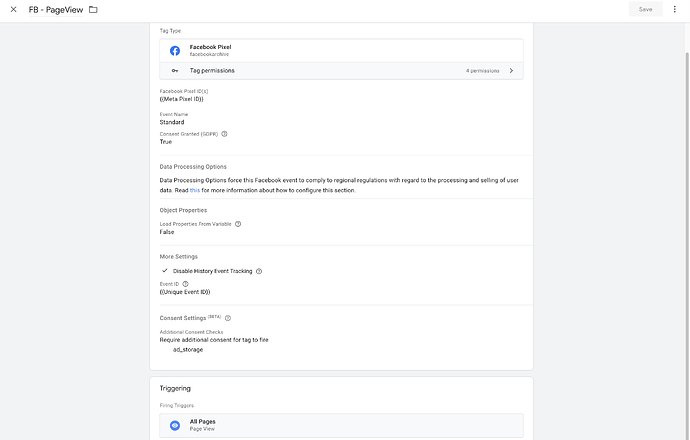
Task: Click the True value under Consent Granted
Action: pyautogui.click(x=165, y=142)
